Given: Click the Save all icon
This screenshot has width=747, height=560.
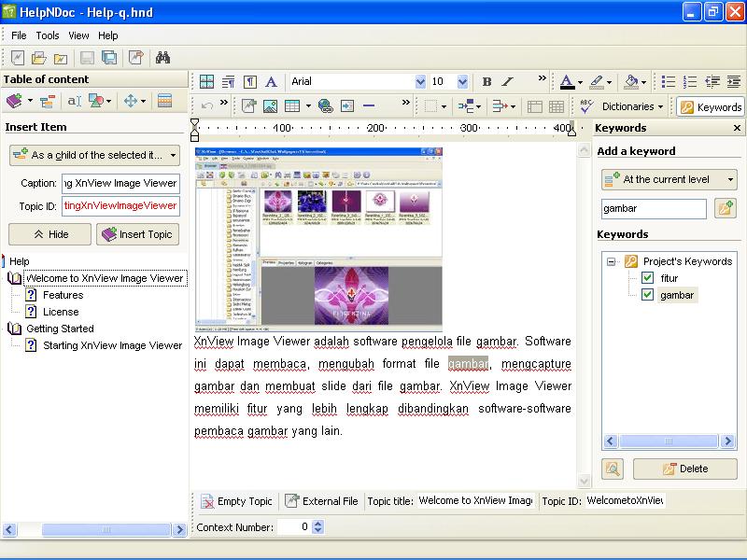Looking at the screenshot, I should (x=109, y=58).
